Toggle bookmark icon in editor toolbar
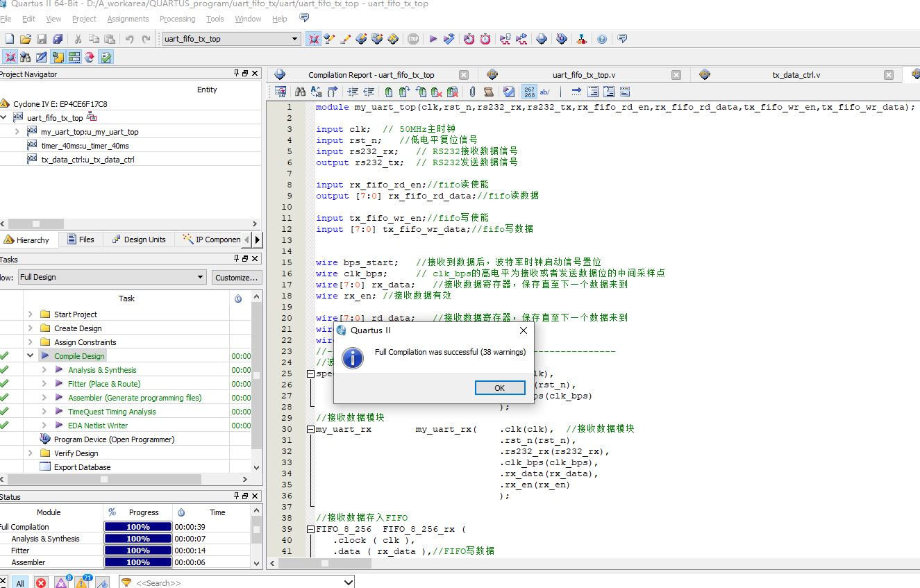 (389, 92)
